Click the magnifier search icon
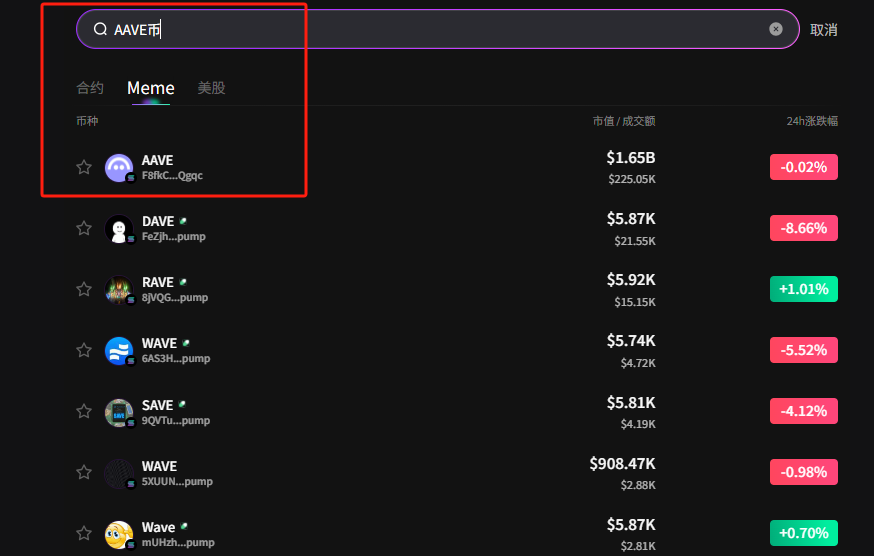The image size is (874, 556). (100, 29)
